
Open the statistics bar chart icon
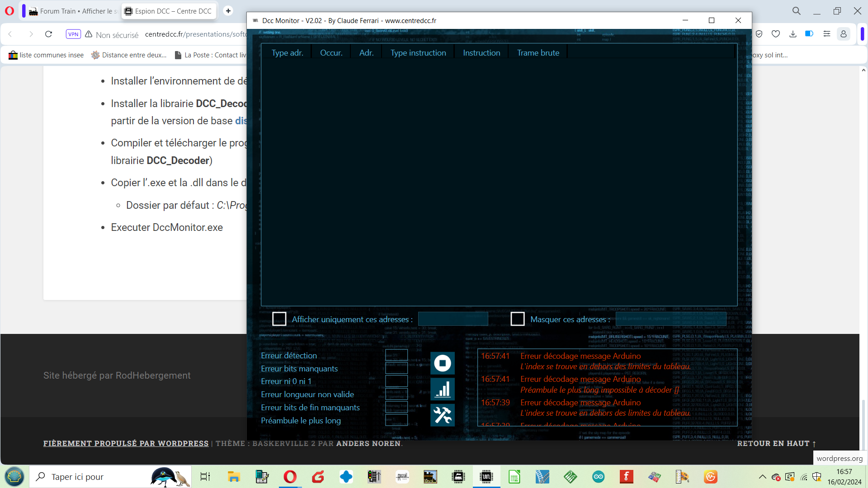tap(442, 389)
